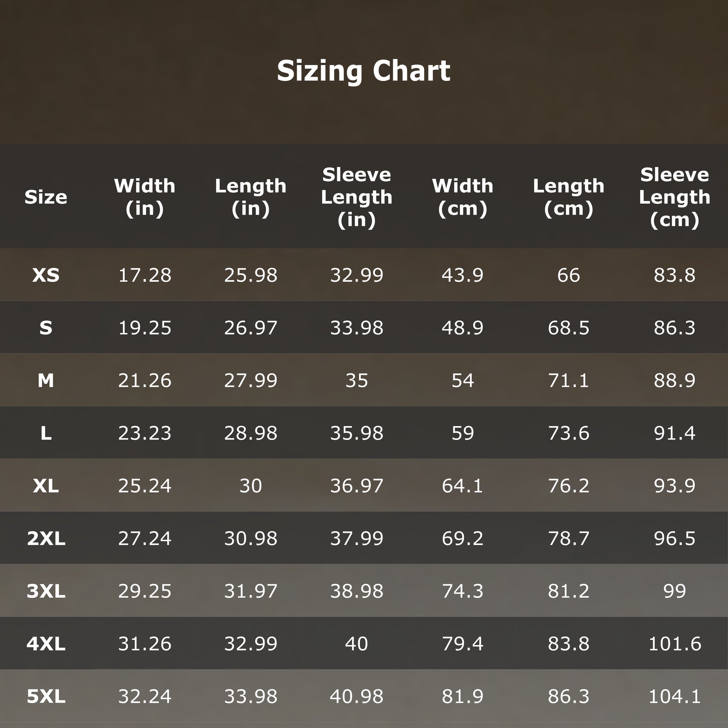Select the 31.97 length value for 3XL
The width and height of the screenshot is (728, 728).
pos(251,591)
